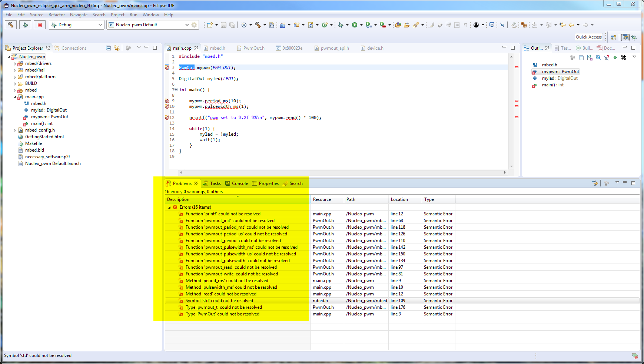The height and width of the screenshot is (364, 644).
Task: Open the Navigate menu
Action: point(79,15)
